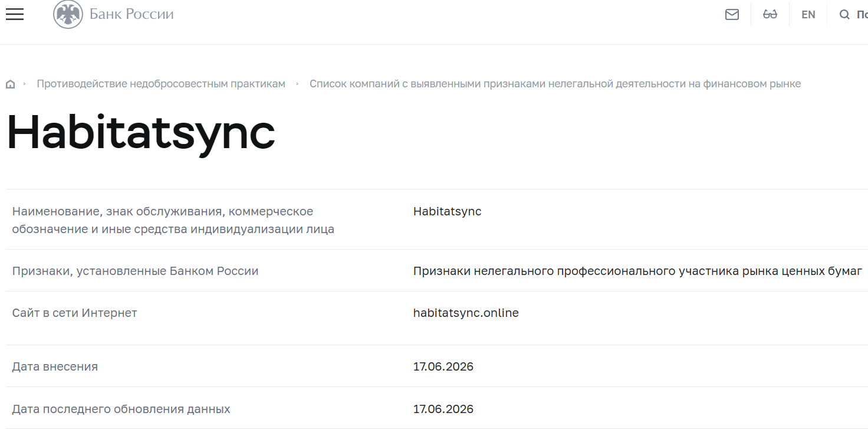Open the envelope contact icon
The image size is (868, 429).
click(732, 15)
